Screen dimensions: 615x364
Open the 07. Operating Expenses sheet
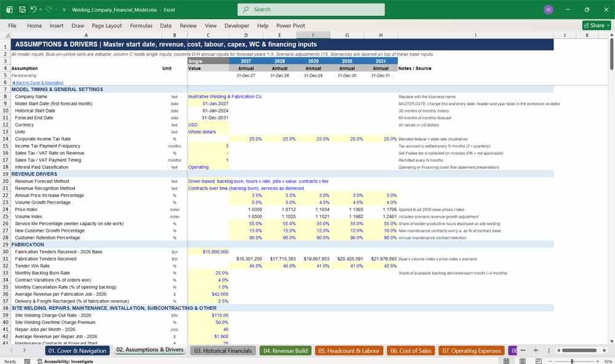472,350
